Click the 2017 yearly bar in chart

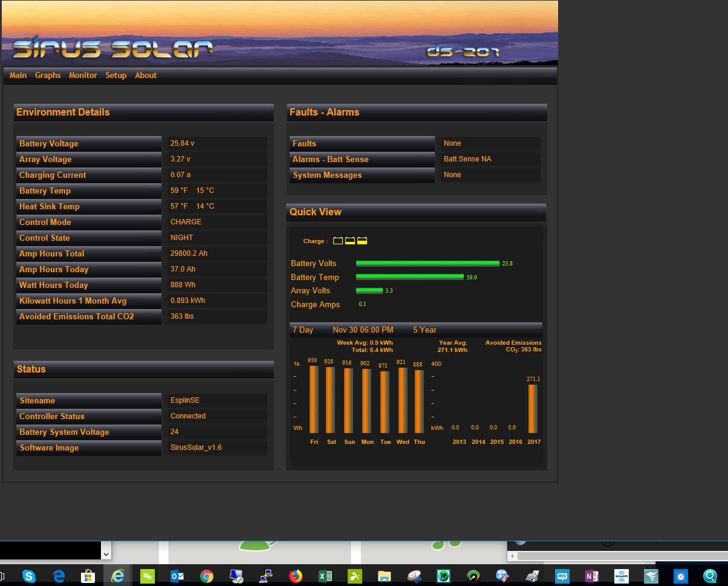point(533,408)
